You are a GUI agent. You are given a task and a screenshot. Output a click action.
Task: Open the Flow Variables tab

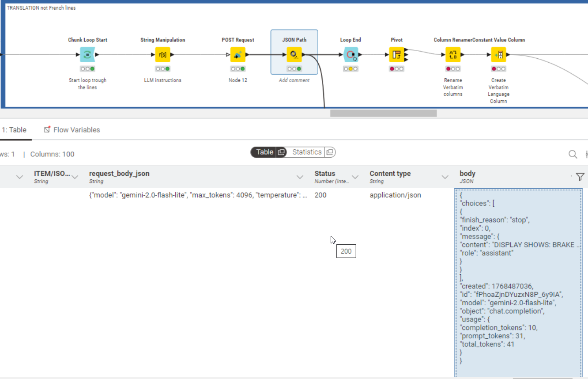(72, 130)
